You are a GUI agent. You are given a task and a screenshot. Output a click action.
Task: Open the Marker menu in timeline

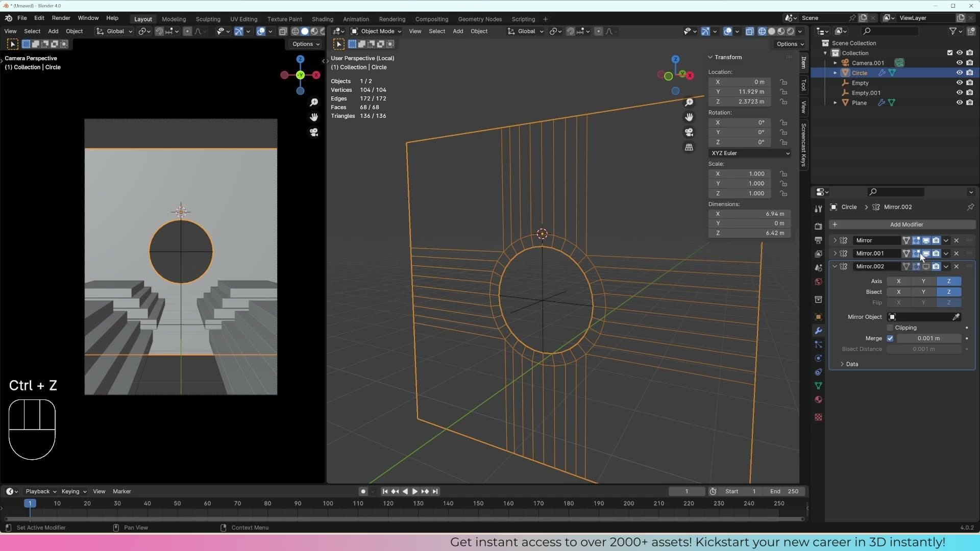click(x=121, y=491)
